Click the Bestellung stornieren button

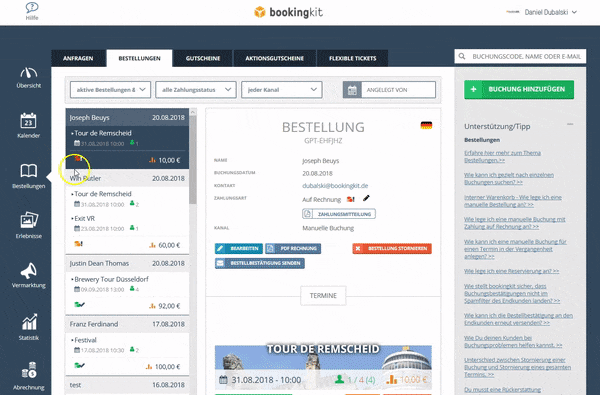click(392, 249)
